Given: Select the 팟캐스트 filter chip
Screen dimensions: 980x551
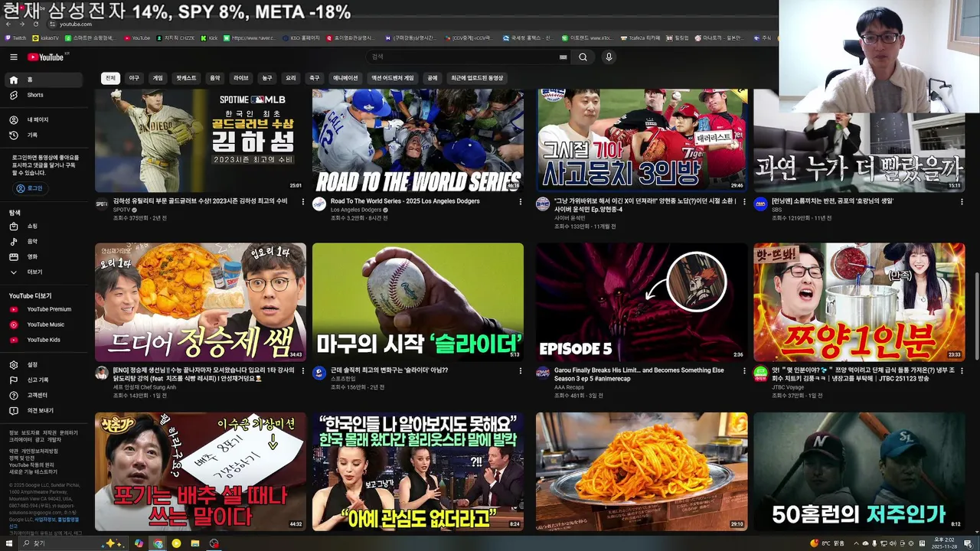Looking at the screenshot, I should [x=186, y=78].
